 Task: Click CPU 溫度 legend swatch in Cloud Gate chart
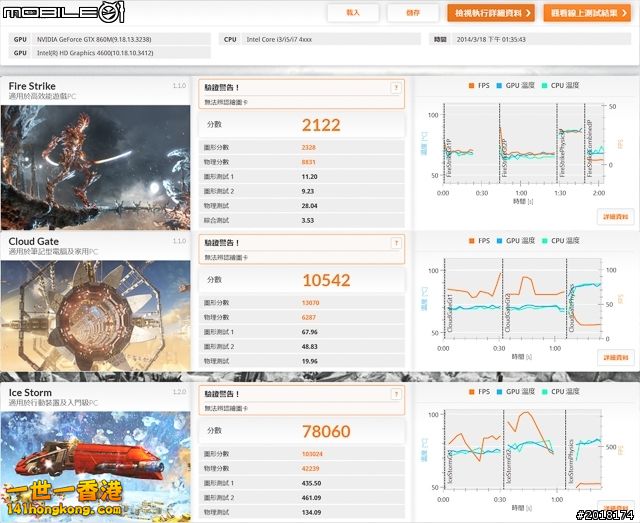(x=544, y=241)
